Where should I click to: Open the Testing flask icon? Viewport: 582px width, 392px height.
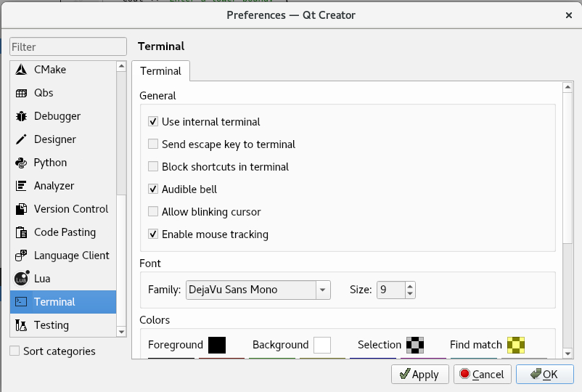coord(21,325)
